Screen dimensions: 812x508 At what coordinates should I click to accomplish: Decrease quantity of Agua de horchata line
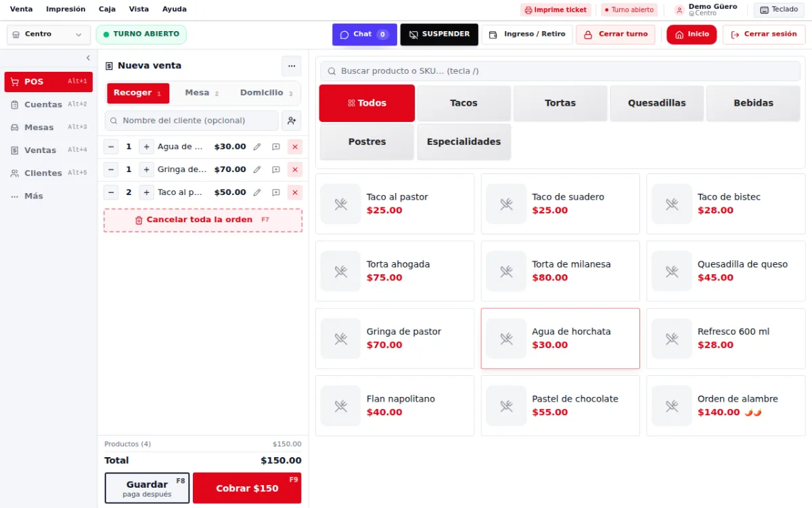[x=111, y=147]
